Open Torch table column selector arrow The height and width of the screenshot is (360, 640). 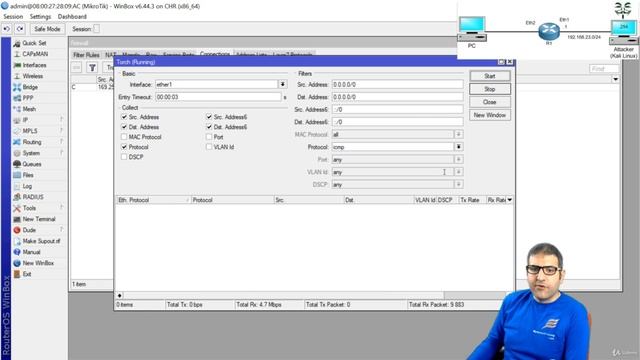[509, 200]
